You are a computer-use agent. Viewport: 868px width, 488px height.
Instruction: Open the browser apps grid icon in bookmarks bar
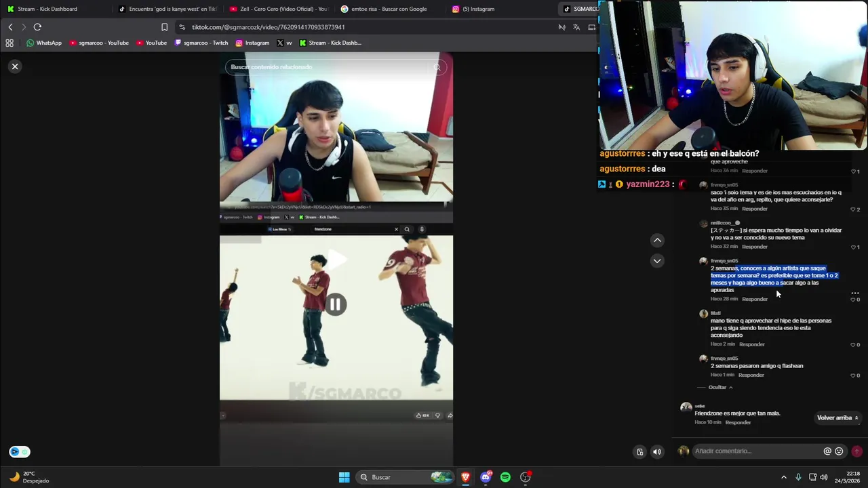coord(9,43)
